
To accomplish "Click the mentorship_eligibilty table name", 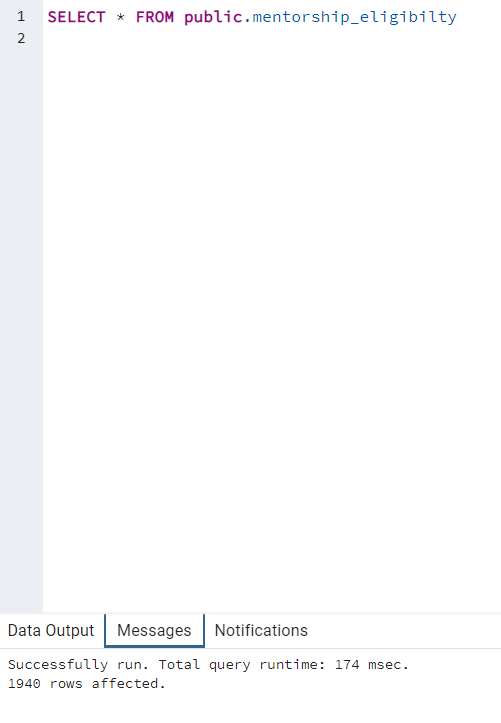I will click(354, 17).
